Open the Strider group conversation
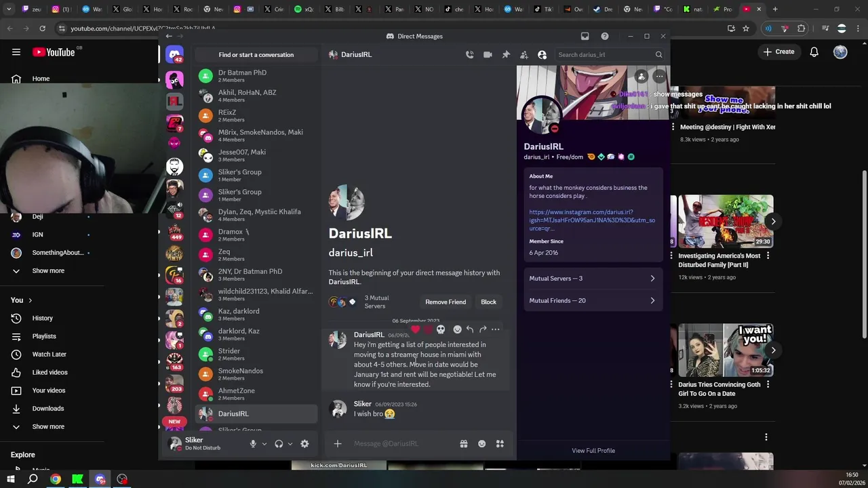 (x=256, y=354)
